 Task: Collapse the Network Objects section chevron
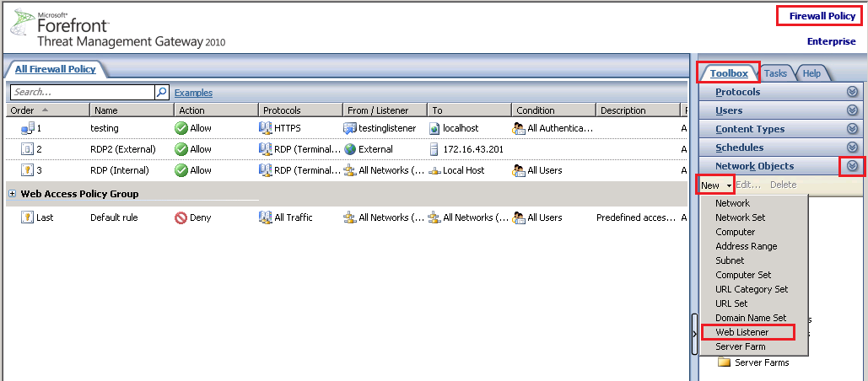[852, 166]
